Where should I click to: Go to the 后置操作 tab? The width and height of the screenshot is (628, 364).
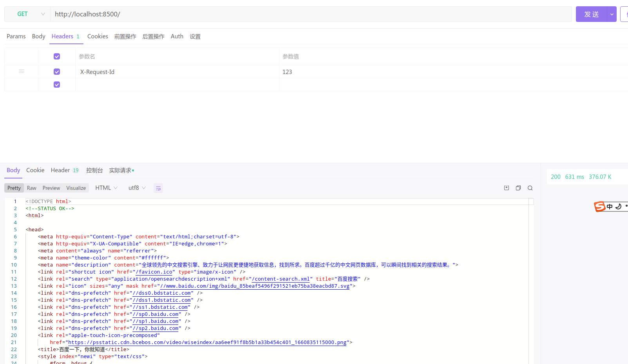tap(154, 36)
